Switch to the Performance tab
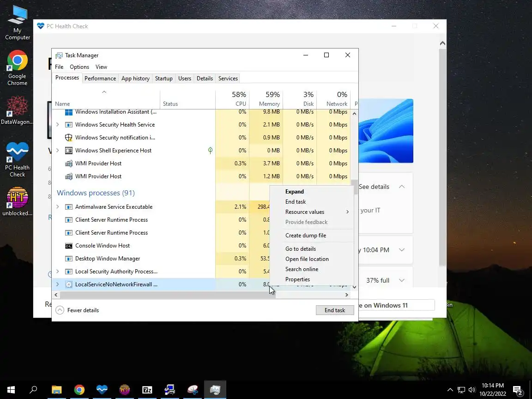 pyautogui.click(x=100, y=79)
